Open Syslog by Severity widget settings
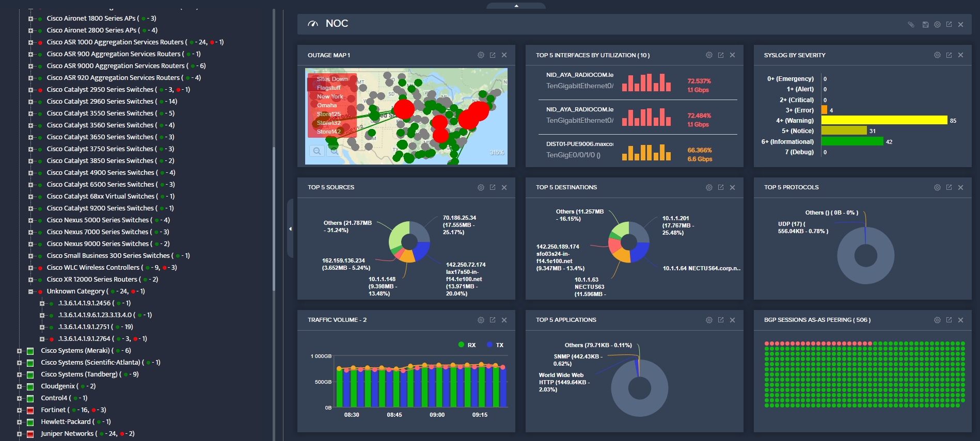This screenshot has height=441, width=980. click(937, 55)
